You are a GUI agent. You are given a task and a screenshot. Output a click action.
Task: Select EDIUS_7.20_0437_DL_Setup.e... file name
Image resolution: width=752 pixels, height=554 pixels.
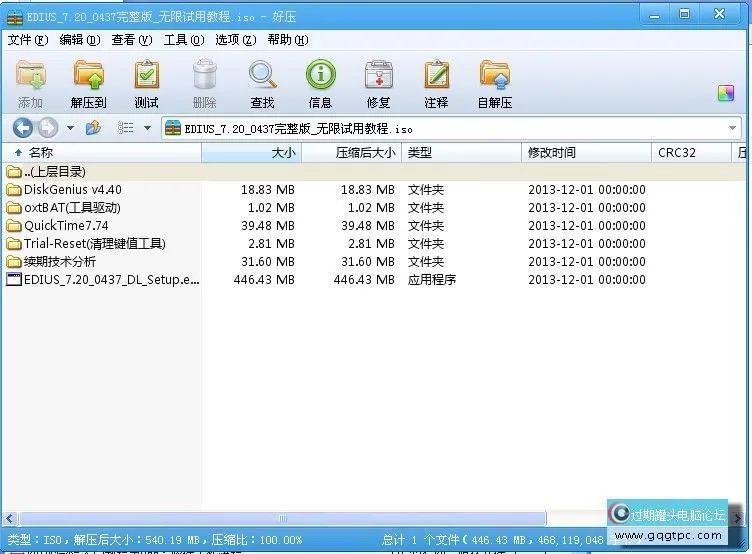pyautogui.click(x=112, y=279)
